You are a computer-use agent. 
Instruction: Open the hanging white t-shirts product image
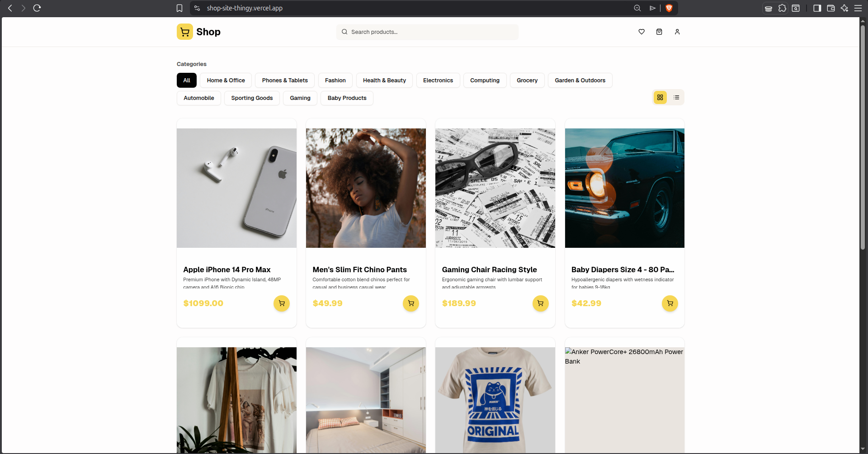236,400
